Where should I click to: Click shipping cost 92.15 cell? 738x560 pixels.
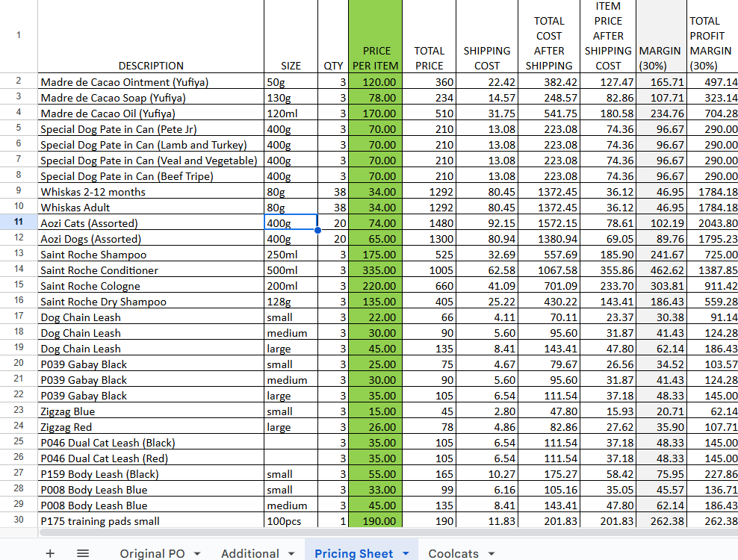[x=487, y=223]
